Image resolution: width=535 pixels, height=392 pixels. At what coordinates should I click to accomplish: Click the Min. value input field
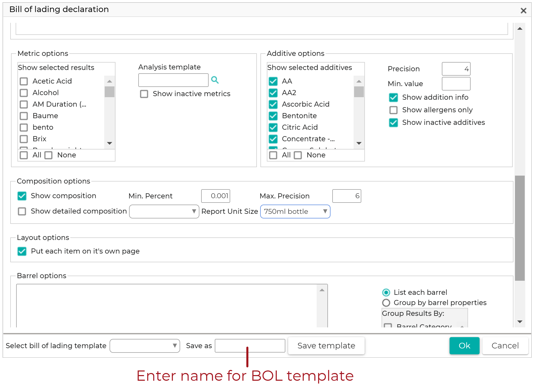456,84
